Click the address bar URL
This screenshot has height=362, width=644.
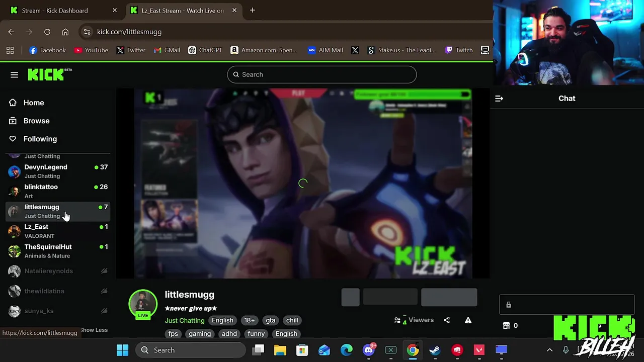click(129, 32)
